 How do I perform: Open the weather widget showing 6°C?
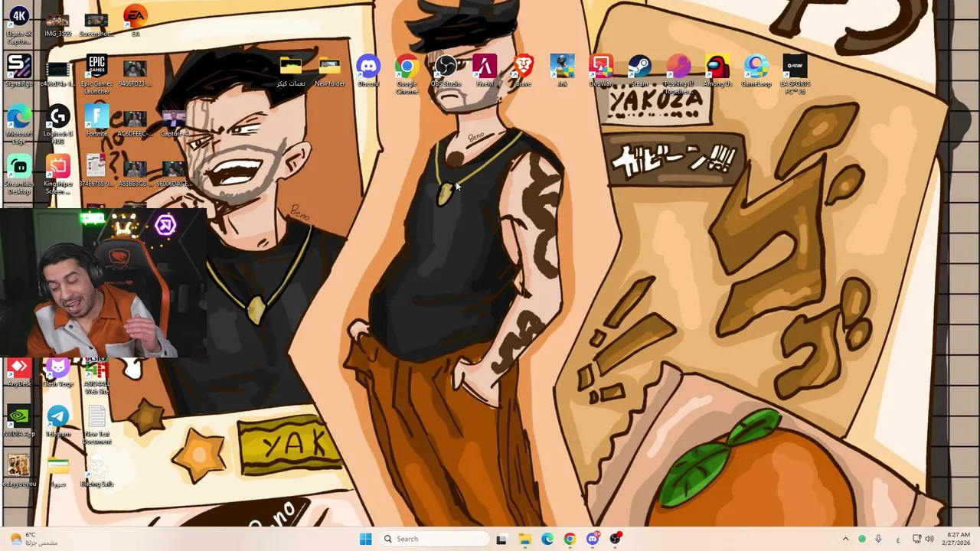(x=32, y=539)
